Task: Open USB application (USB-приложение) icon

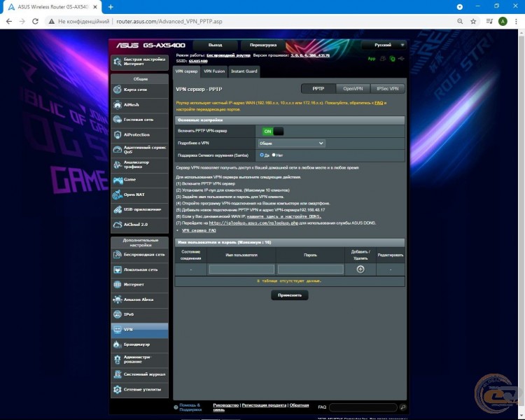Action: pos(117,210)
